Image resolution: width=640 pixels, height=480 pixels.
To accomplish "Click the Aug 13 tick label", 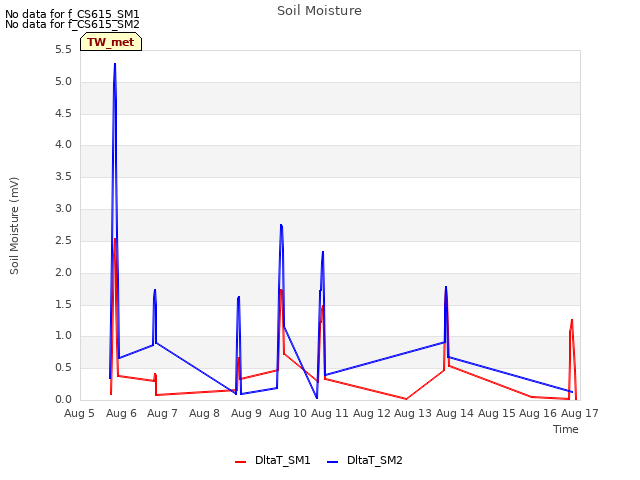I will point(413,413).
